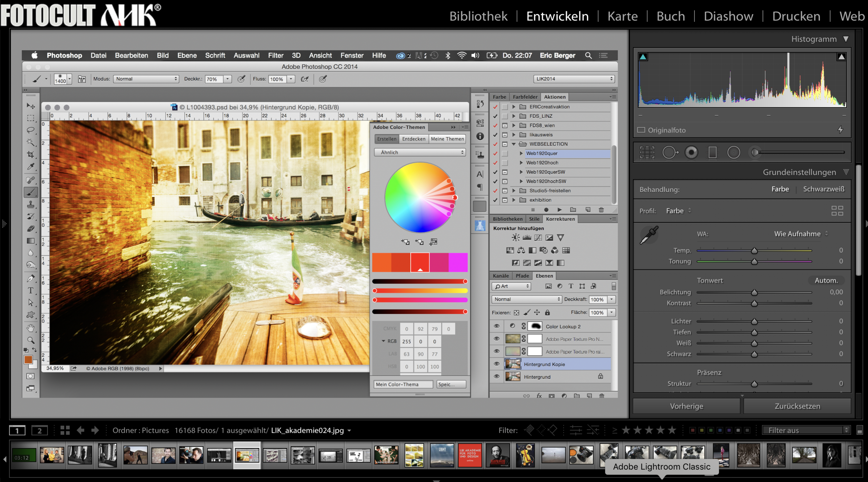
Task: Add a Brightness/Contrast adjustment
Action: point(516,238)
